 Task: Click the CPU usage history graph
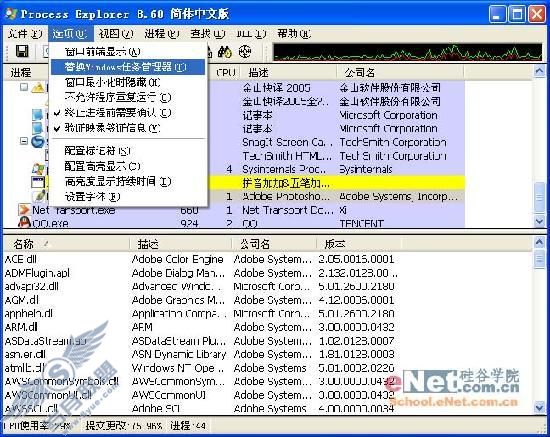point(407,52)
